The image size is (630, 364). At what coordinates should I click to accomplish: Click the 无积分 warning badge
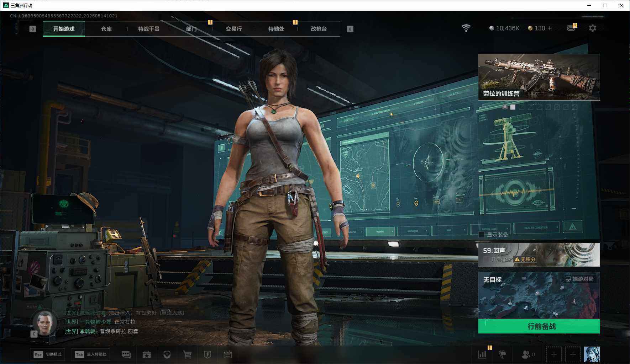click(x=525, y=259)
